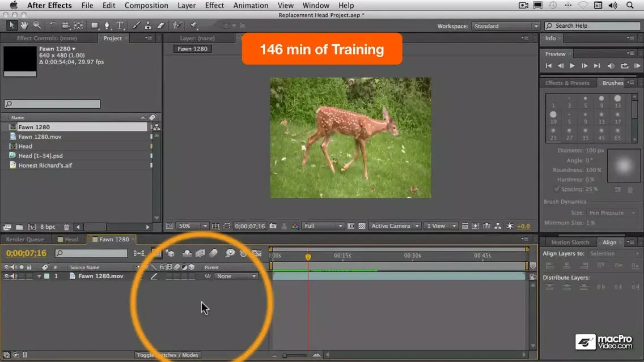Click the timeline zoom slider
The image size is (644, 362).
tap(295, 355)
